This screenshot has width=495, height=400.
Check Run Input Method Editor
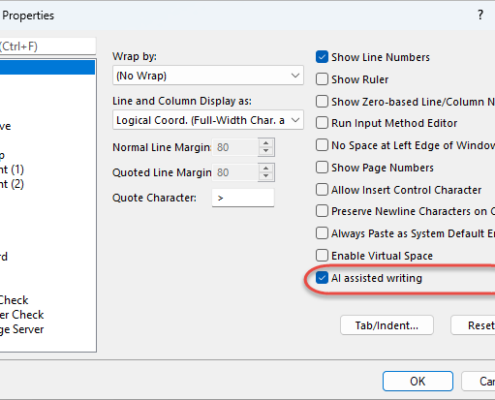pos(322,123)
